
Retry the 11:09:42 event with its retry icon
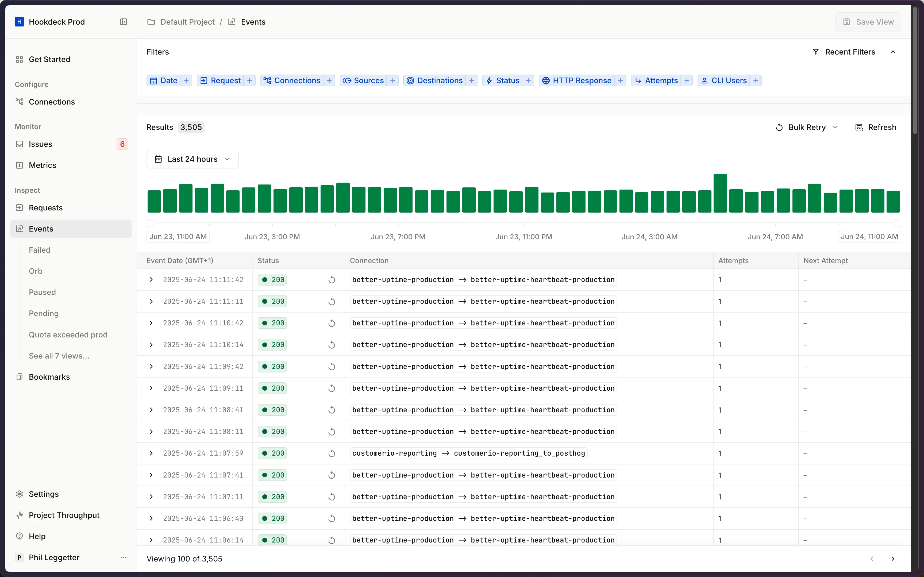332,367
